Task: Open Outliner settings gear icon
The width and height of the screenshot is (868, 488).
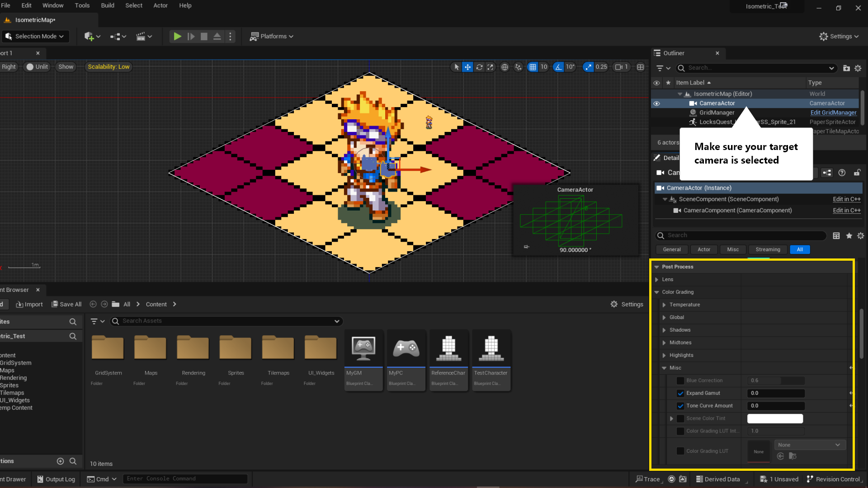Action: 858,68
